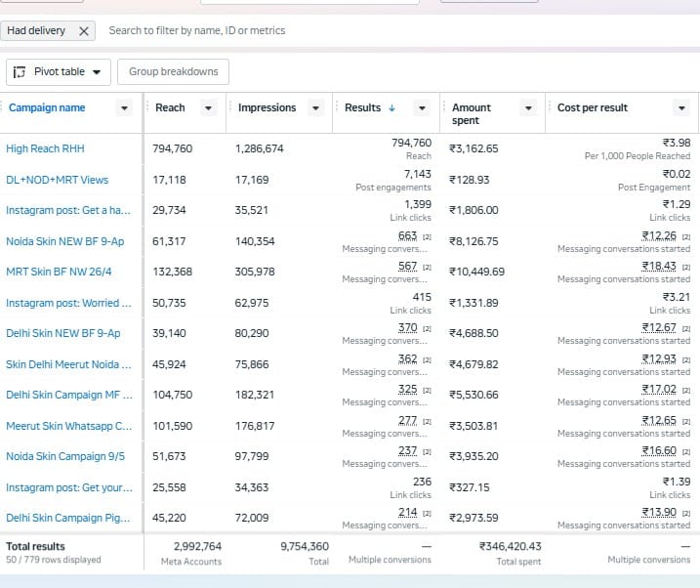The image size is (700, 588).
Task: Click the ₹13.90 cost per result
Action: coord(659,513)
